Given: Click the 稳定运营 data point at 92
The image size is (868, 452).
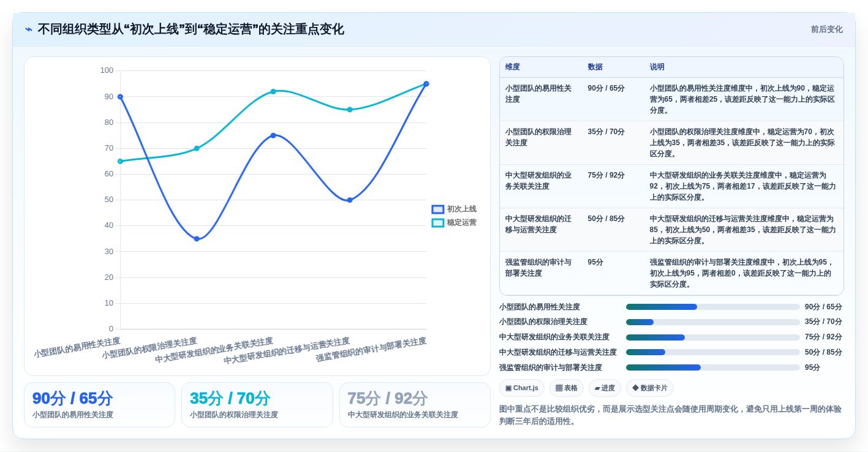Looking at the screenshot, I should (x=273, y=91).
